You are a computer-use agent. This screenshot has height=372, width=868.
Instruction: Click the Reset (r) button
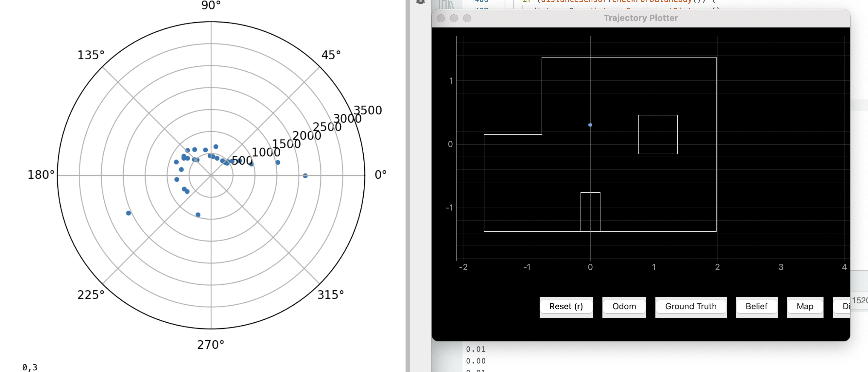566,306
